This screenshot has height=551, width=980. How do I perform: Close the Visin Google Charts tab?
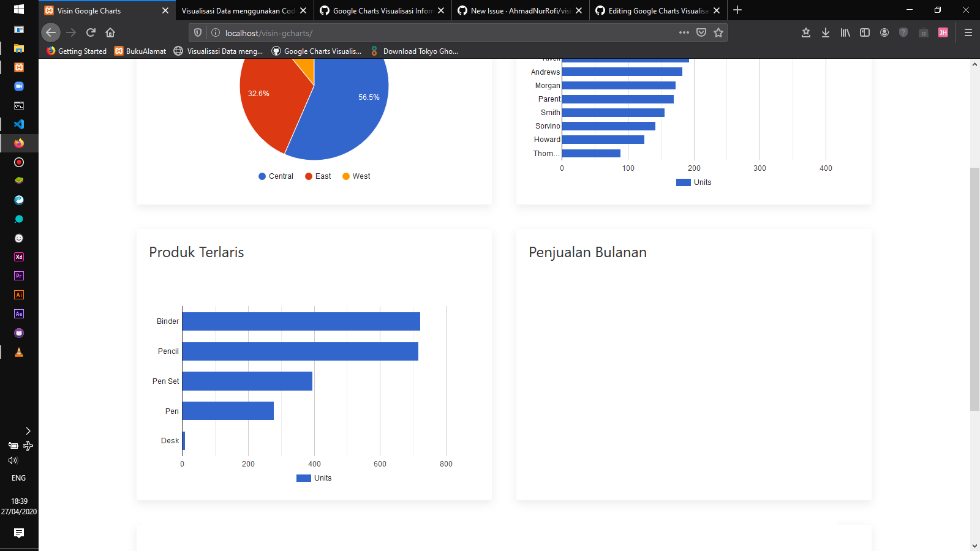[x=165, y=10]
